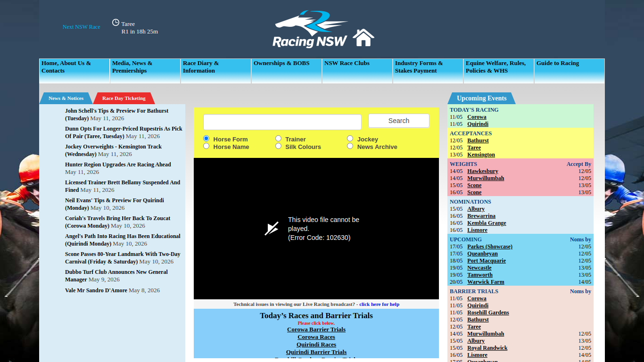644x362 pixels.
Task: Open Quirindi under Today's Racing
Action: click(478, 124)
